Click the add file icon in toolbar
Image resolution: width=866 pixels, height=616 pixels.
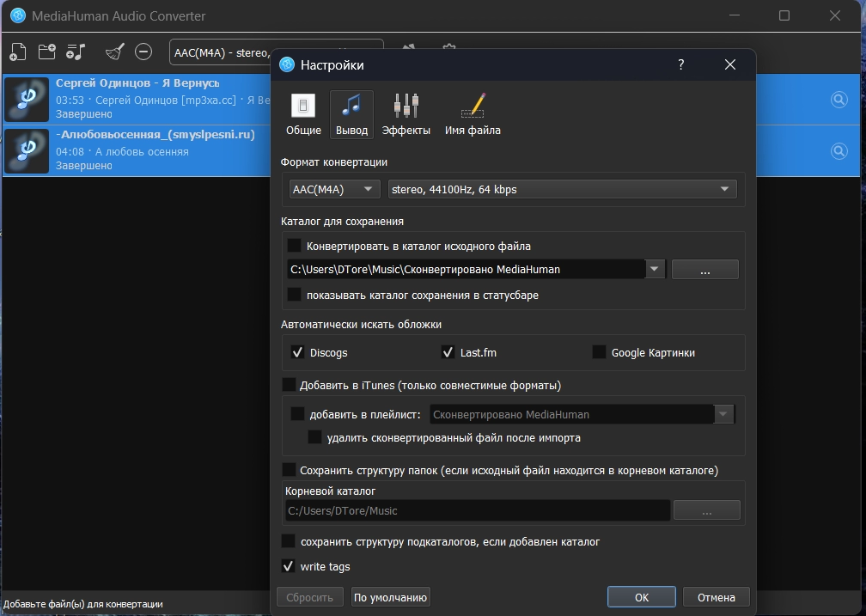pos(17,52)
